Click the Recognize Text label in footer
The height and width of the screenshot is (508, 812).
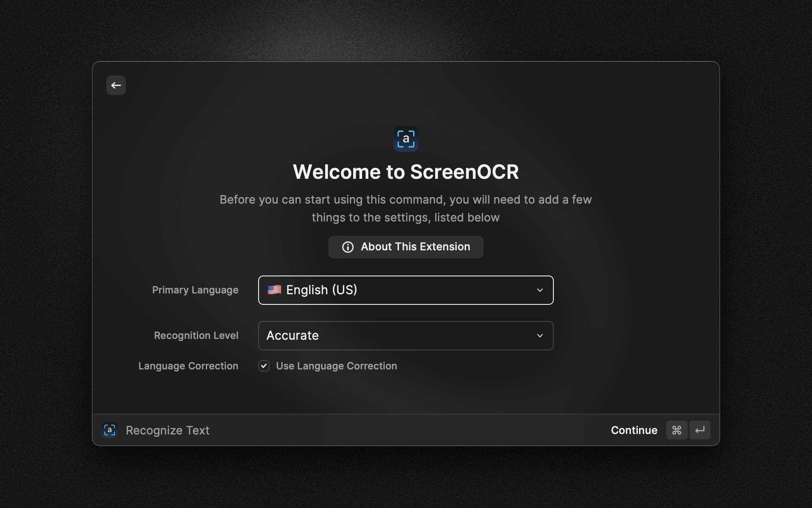tap(168, 430)
